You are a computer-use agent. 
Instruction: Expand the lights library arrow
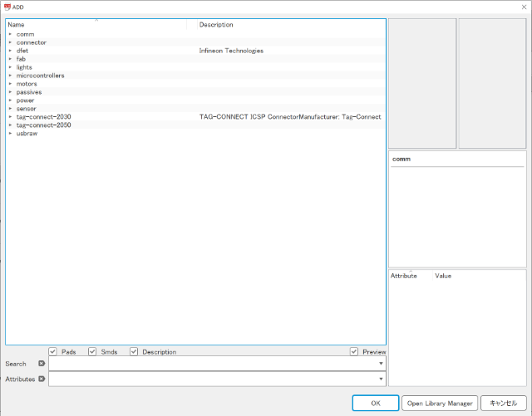point(10,67)
